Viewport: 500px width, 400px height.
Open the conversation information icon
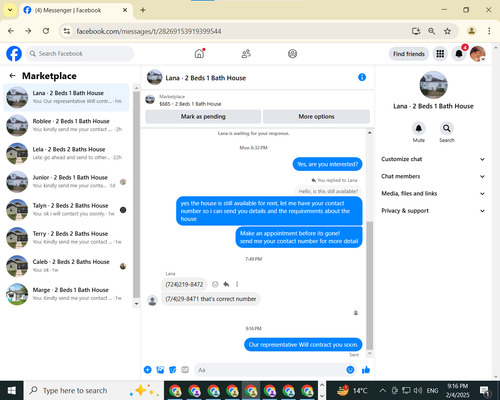pyautogui.click(x=362, y=77)
